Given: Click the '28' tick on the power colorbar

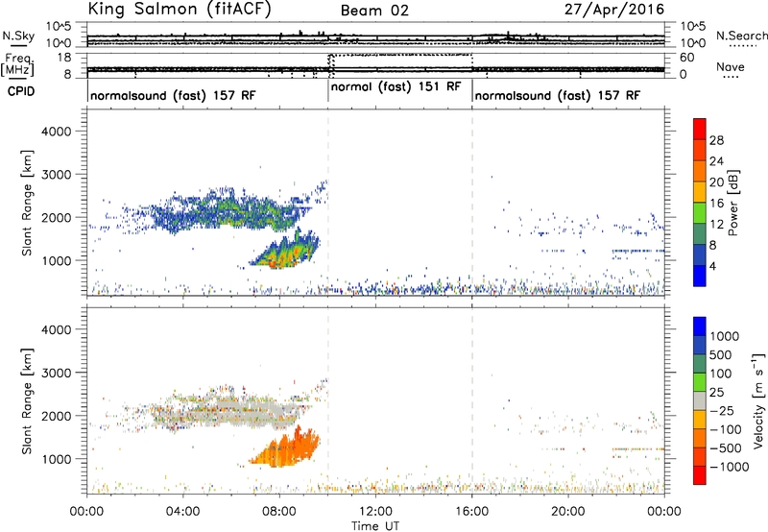Looking at the screenshot, I should (x=716, y=140).
